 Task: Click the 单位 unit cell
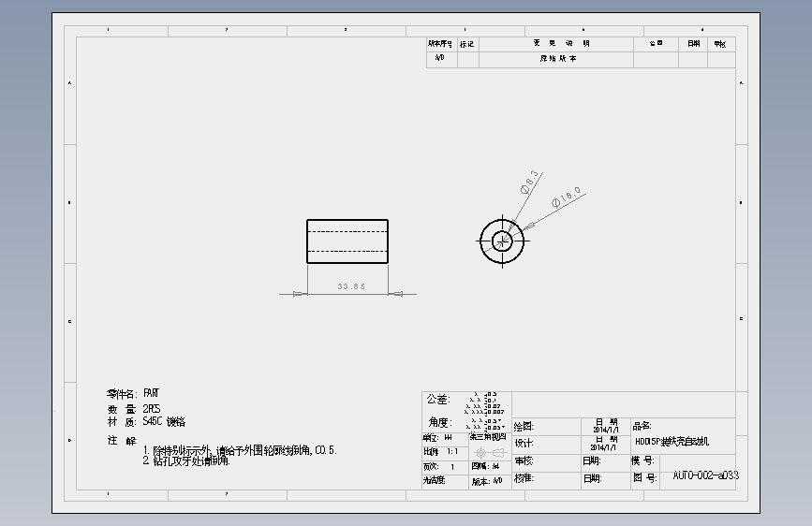(445, 438)
